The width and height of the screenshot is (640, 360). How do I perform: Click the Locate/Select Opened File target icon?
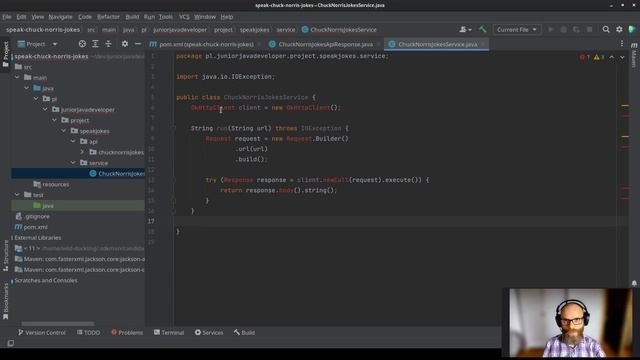point(82,44)
